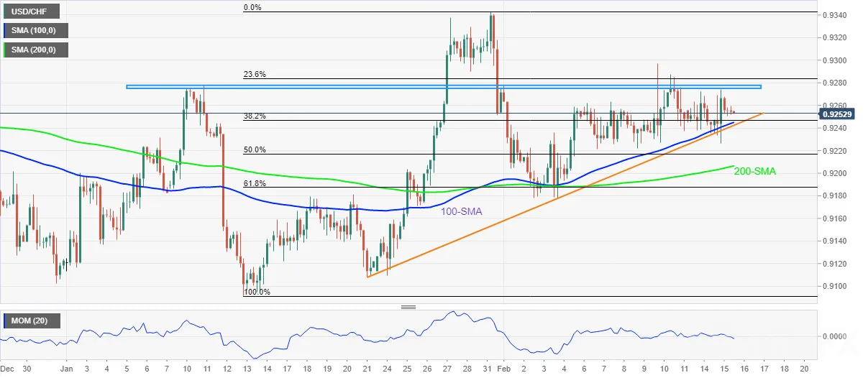
Task: Click the 100.0% Fibonacci level label
Action: pyautogui.click(x=257, y=292)
